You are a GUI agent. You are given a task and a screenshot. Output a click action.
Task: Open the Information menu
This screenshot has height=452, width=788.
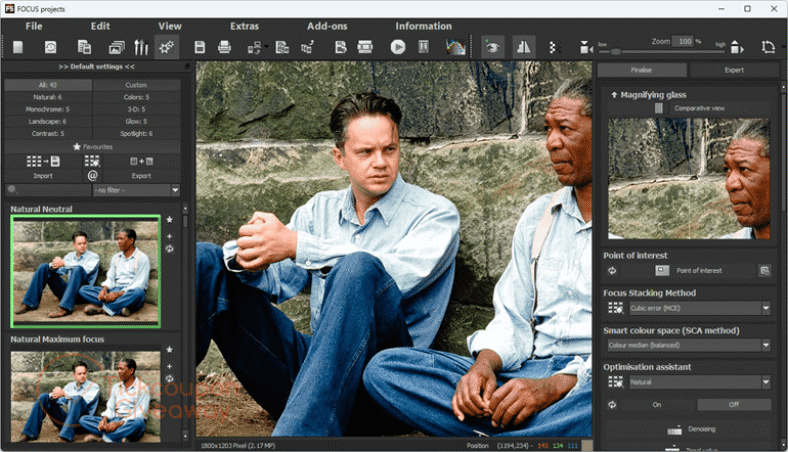pyautogui.click(x=423, y=26)
